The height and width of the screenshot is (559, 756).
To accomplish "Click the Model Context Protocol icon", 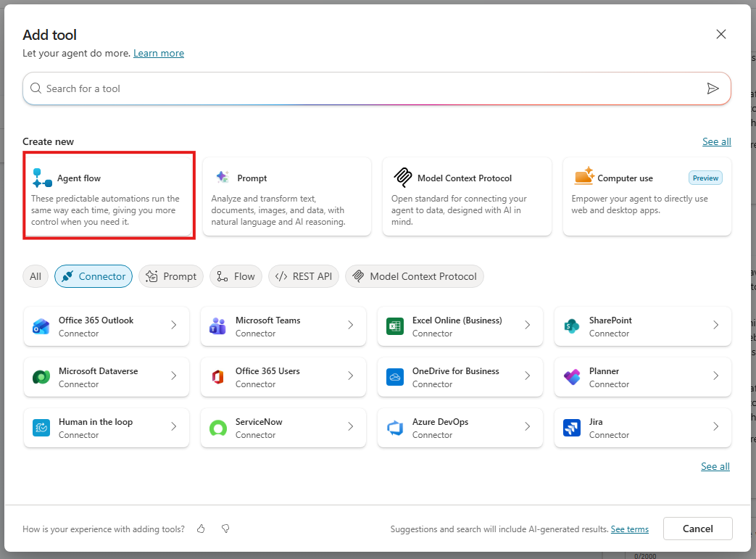I will click(x=402, y=178).
